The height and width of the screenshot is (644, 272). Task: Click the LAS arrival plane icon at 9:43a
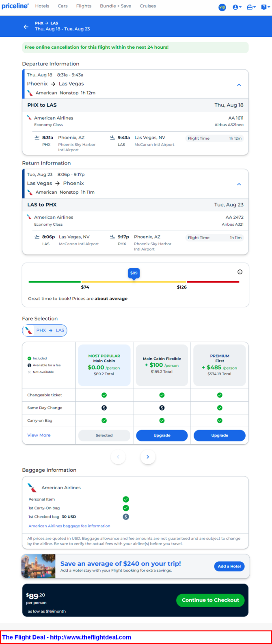[113, 137]
